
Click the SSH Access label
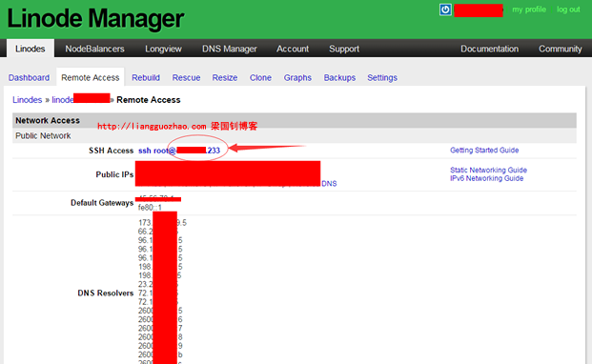111,151
